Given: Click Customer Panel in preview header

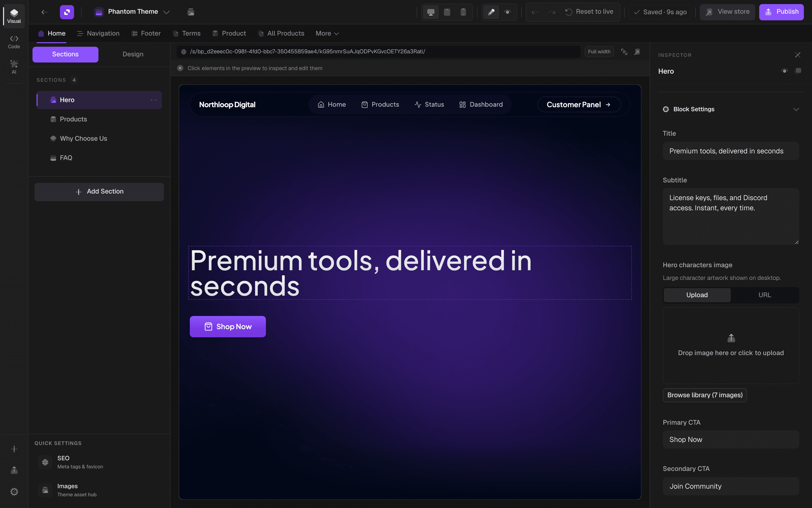Looking at the screenshot, I should coord(579,105).
